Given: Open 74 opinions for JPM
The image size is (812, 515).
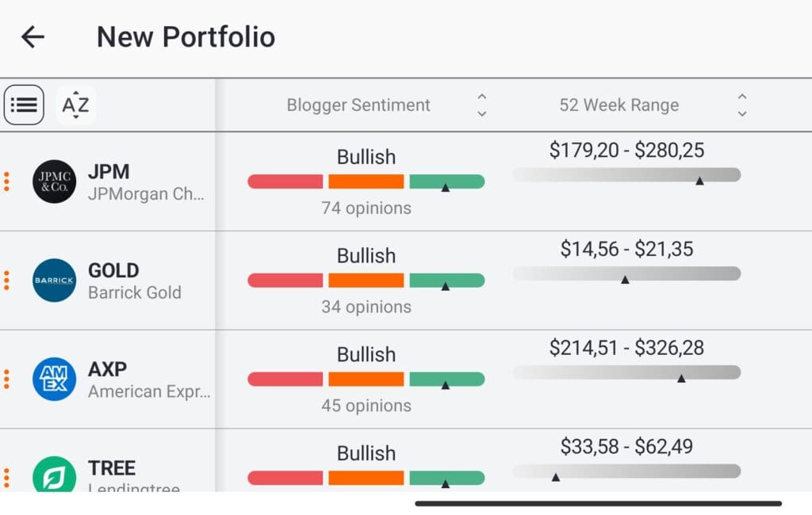Looking at the screenshot, I should point(366,208).
